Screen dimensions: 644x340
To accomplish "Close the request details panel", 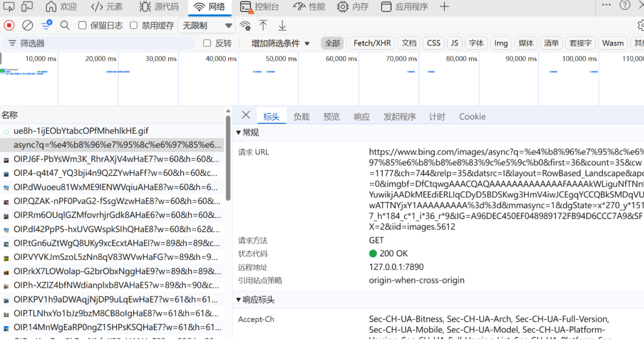I will [x=246, y=115].
